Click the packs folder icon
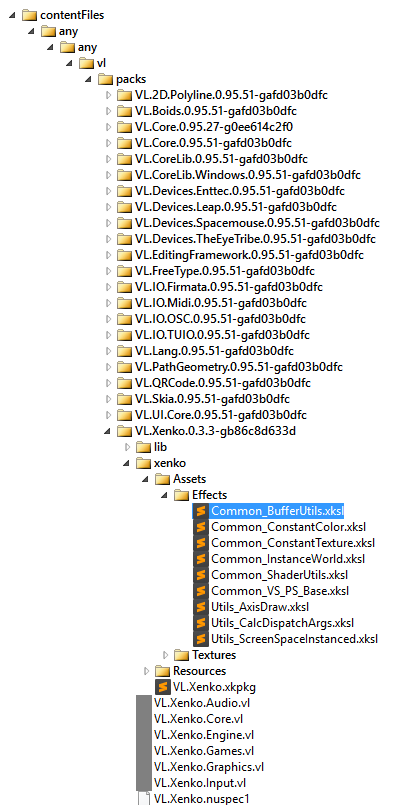 click(106, 79)
